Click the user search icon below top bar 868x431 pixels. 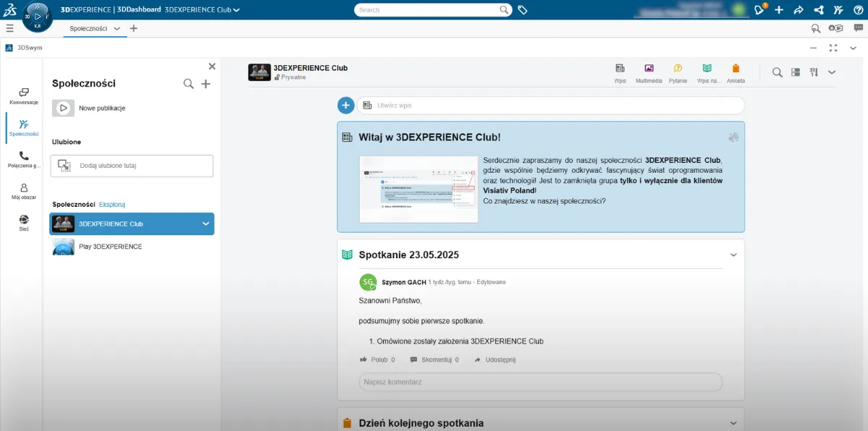(816, 28)
